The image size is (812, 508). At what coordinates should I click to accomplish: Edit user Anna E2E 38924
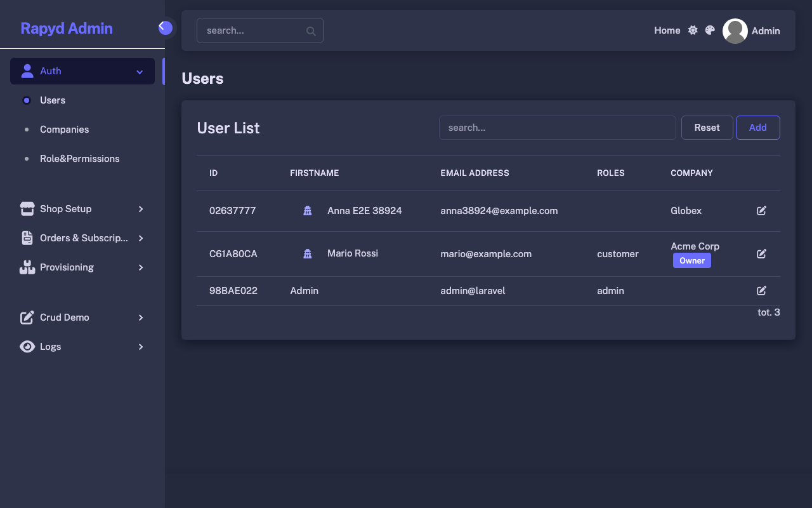(761, 211)
